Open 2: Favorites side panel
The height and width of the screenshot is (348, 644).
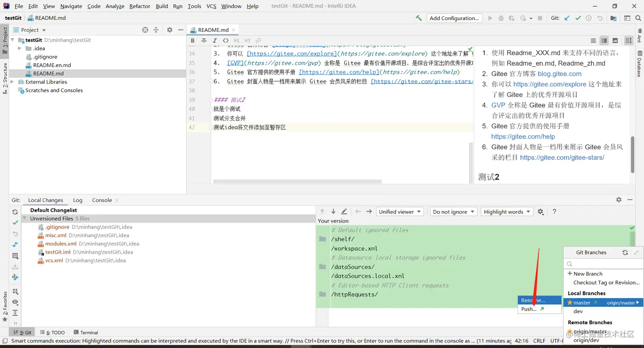click(x=5, y=306)
